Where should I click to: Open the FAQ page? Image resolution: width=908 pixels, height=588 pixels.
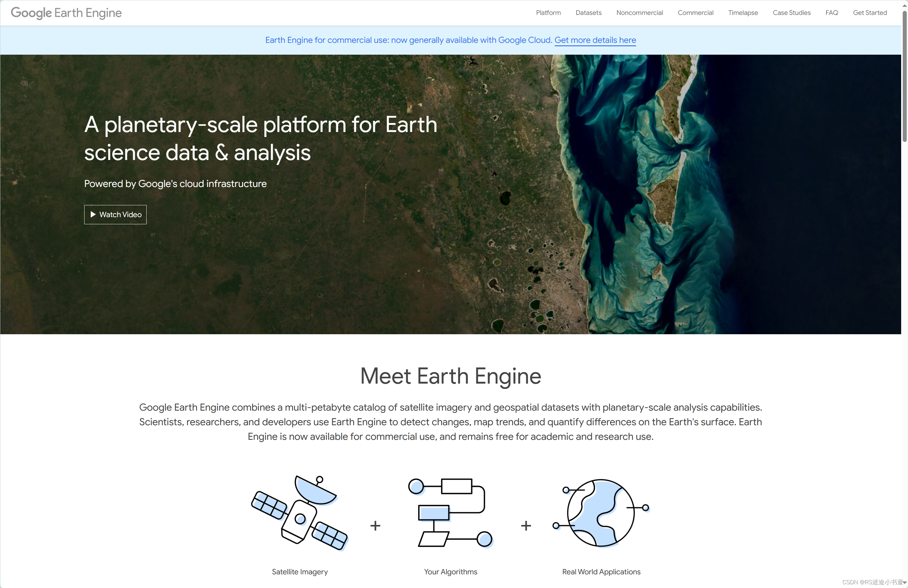coord(831,13)
